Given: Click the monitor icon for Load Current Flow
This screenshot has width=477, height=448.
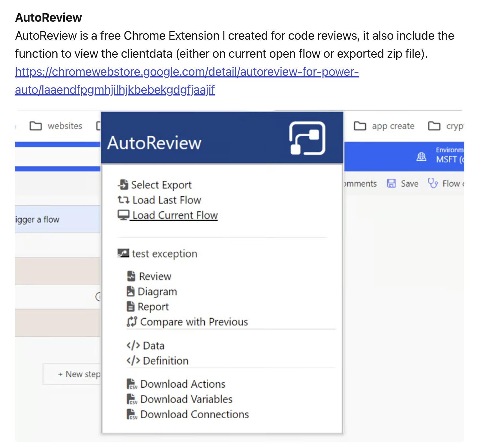Looking at the screenshot, I should pos(123,215).
